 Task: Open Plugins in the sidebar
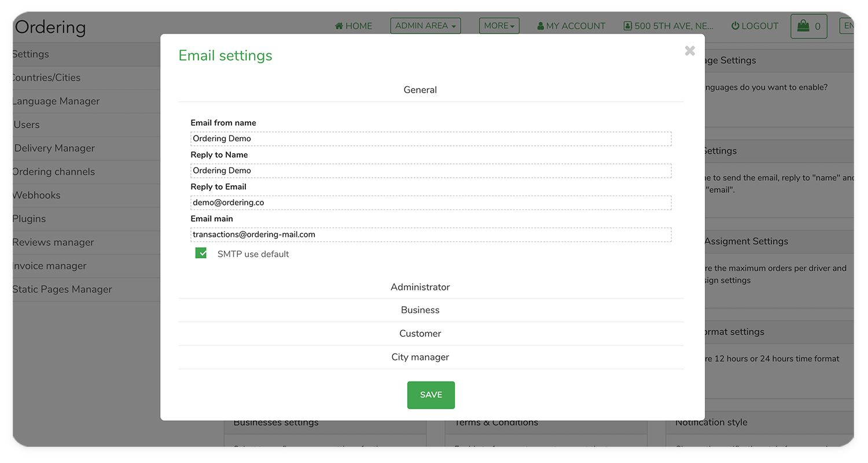point(87,219)
